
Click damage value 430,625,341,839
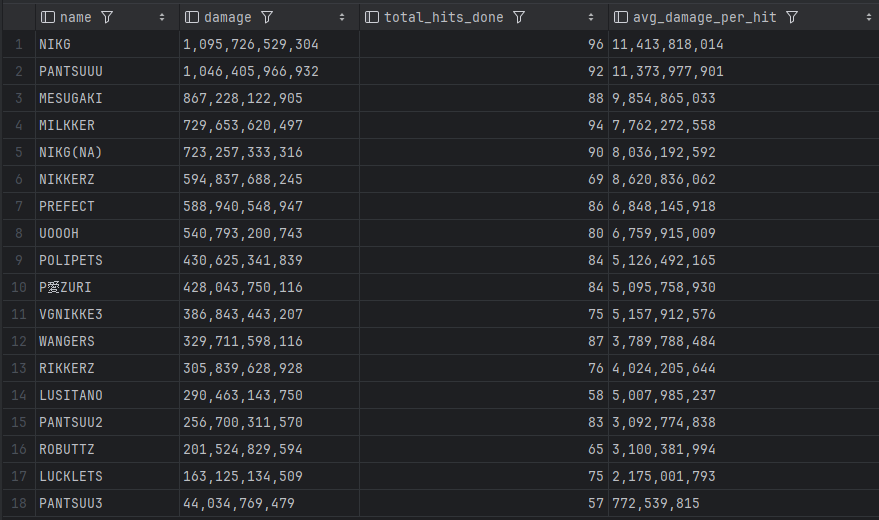243,260
